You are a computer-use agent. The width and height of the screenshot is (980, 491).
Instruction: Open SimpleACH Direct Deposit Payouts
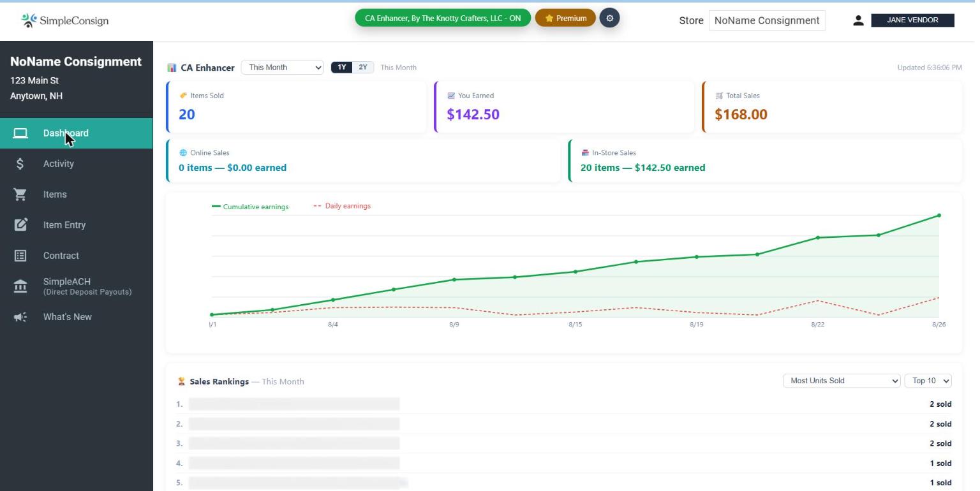pos(77,286)
